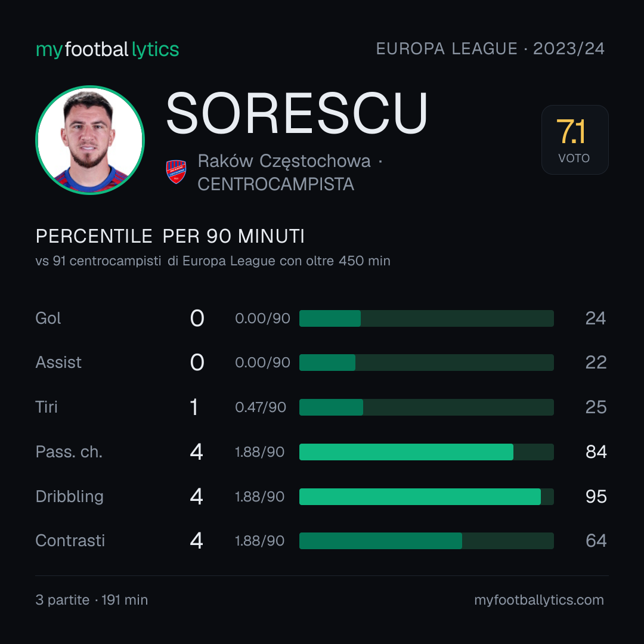Open the myfootballytics.com footer link
644x644 pixels.
click(x=539, y=600)
